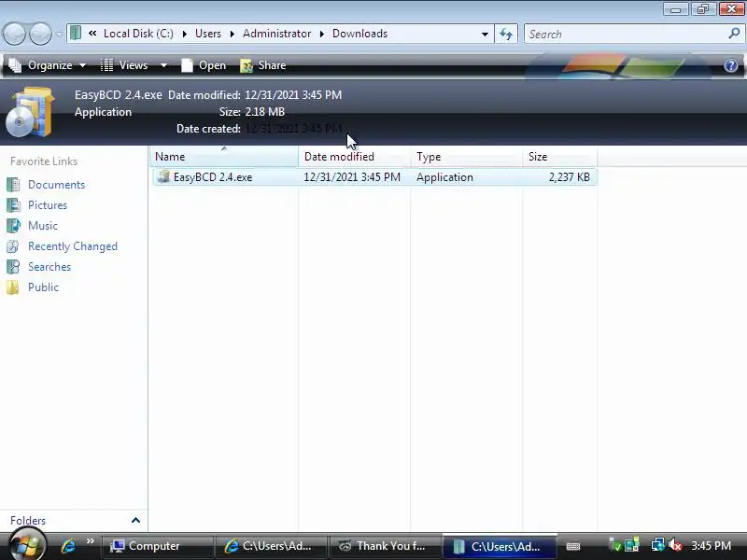747x560 pixels.
Task: Click the magnifier search icon
Action: (x=734, y=34)
